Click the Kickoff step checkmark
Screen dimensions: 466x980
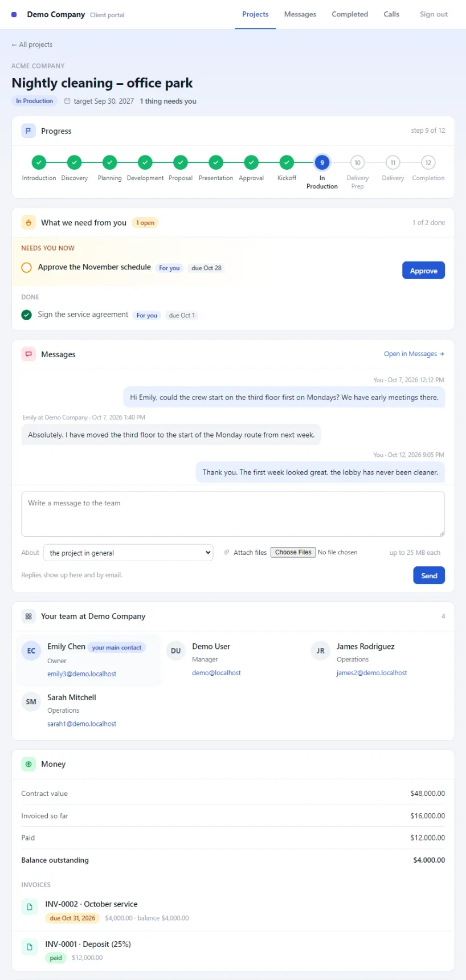tap(287, 162)
